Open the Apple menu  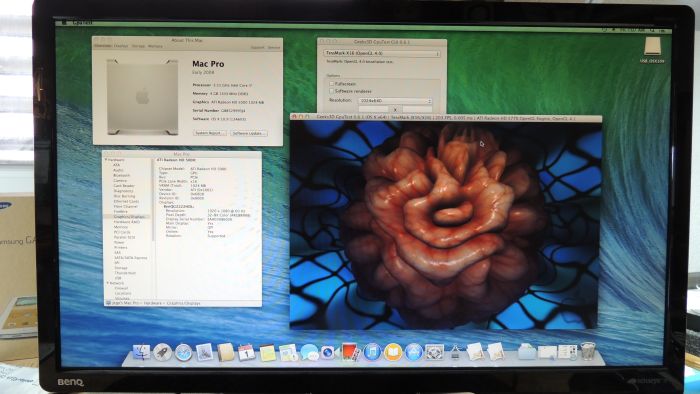point(64,21)
